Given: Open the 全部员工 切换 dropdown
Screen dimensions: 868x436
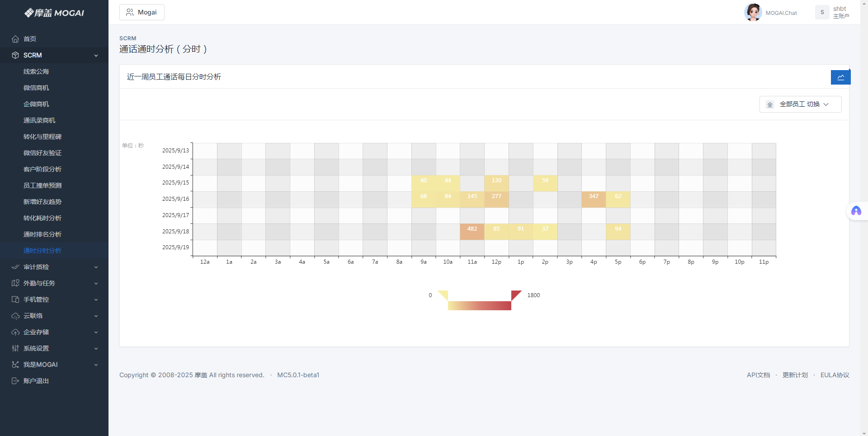Looking at the screenshot, I should (x=800, y=104).
